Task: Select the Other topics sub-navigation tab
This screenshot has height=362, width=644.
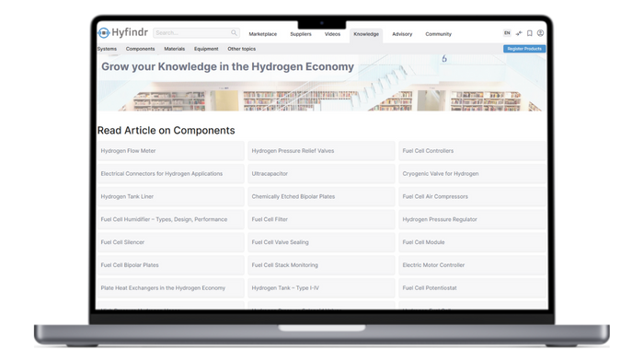Action: tap(241, 49)
